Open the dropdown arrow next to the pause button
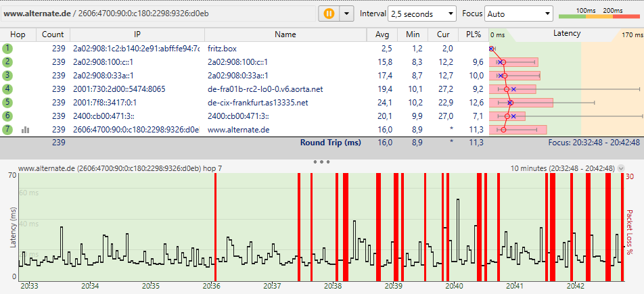The image size is (644, 294). (346, 14)
